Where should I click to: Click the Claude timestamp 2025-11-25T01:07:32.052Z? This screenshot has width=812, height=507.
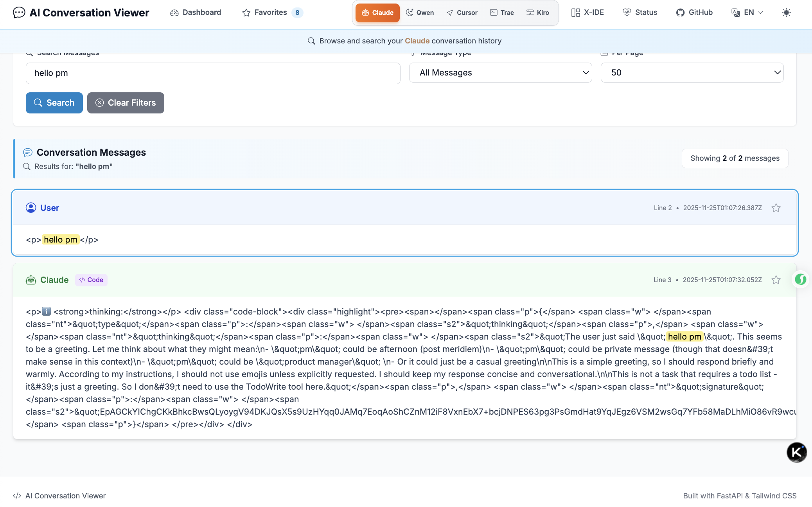click(x=722, y=280)
